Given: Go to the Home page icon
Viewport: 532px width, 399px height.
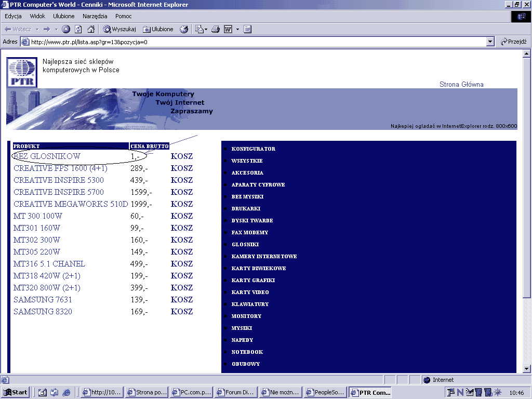Looking at the screenshot, I should 91,29.
